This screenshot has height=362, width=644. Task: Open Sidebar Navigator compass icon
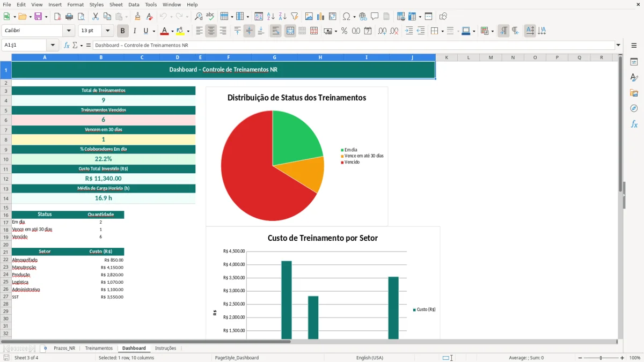[634, 109]
